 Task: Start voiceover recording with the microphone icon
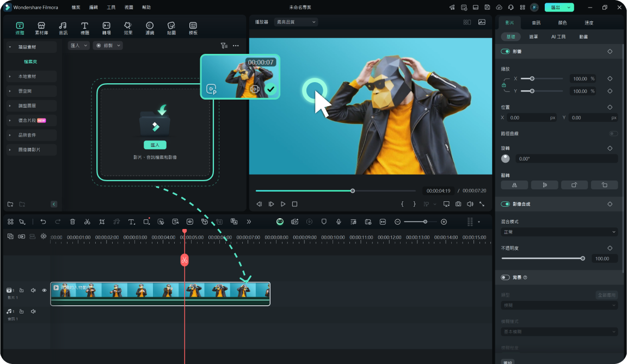pos(339,222)
